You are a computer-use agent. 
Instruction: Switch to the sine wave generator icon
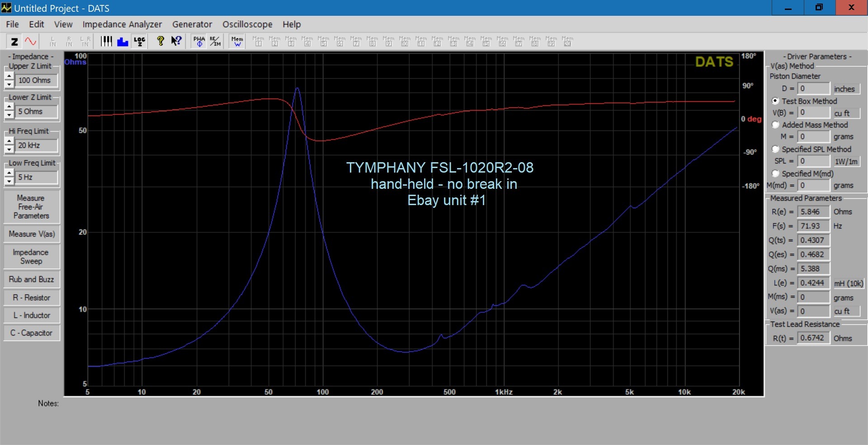point(31,42)
